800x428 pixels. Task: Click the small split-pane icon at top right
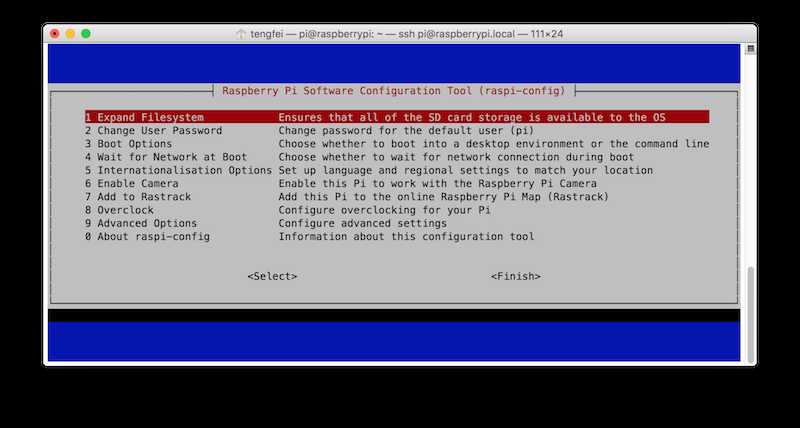(x=751, y=49)
